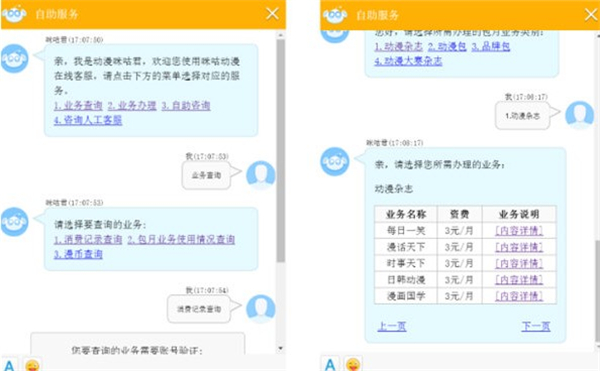Click the 1.动漫杂志 sent message bubble
Screen dimensions: 600x371
click(x=523, y=116)
